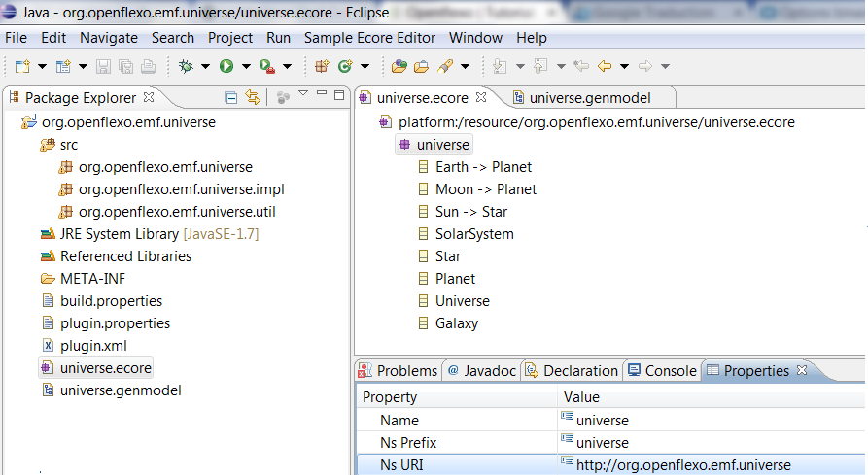Click the Save All toolbar icon

point(125,66)
